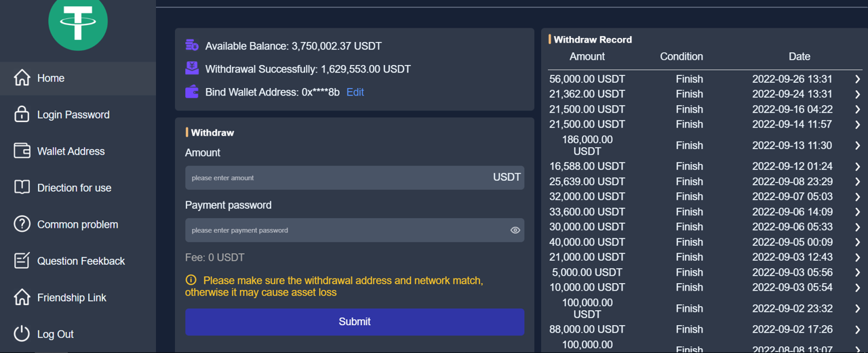Viewport: 868px width, 353px height.
Task: Open details for 2022-09-02 17:26 record
Action: 858,330
